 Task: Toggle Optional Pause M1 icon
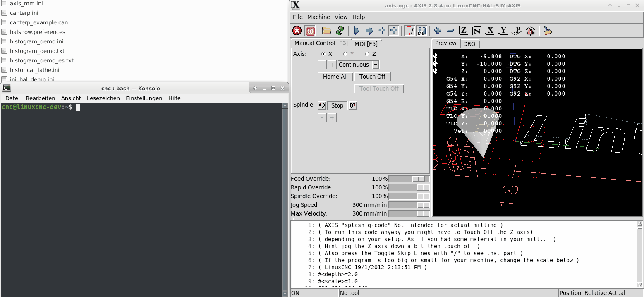click(x=422, y=31)
